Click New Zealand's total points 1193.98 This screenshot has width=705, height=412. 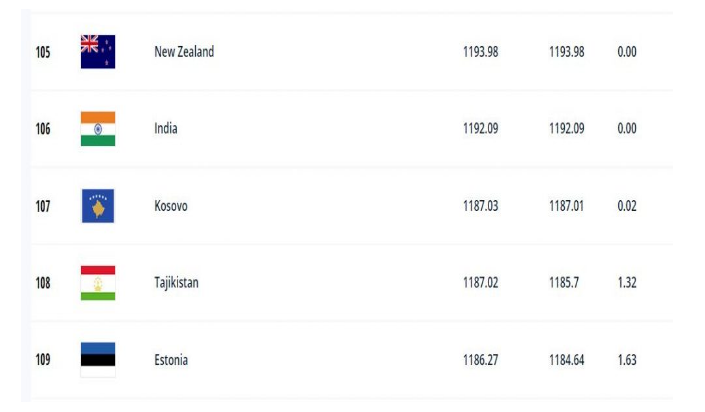coord(480,52)
